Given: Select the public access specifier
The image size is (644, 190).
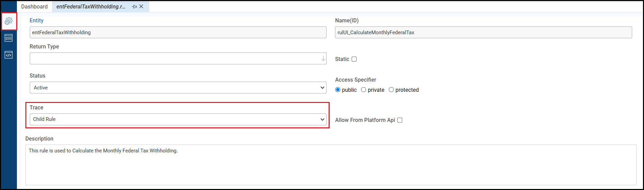Looking at the screenshot, I should coord(338,90).
